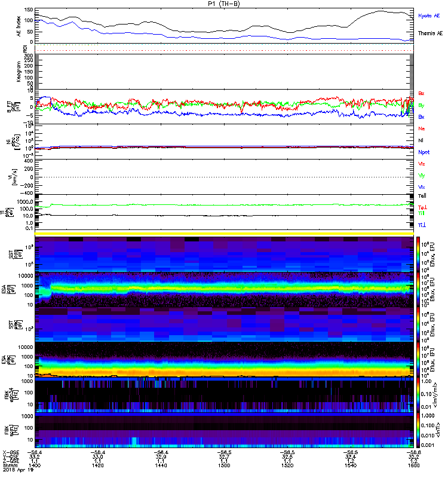This screenshot has height=478, width=448.
Task: Click the 'Keogram' panel axis label
Action: pyautogui.click(x=19, y=71)
